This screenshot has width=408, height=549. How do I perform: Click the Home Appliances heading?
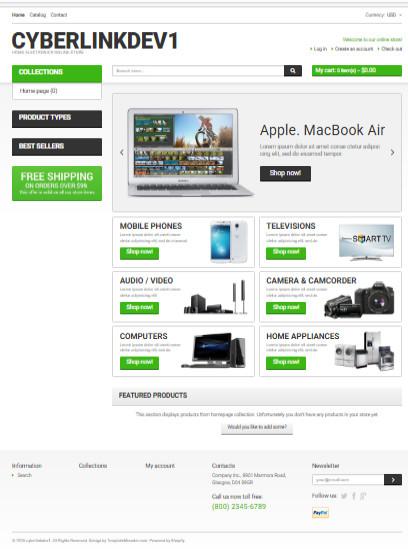(303, 336)
